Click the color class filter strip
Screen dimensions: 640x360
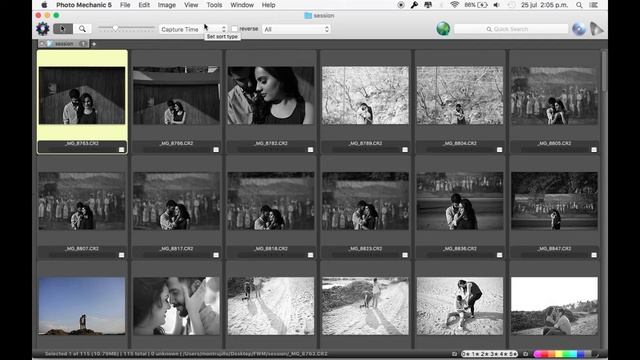pyautogui.click(x=562, y=354)
